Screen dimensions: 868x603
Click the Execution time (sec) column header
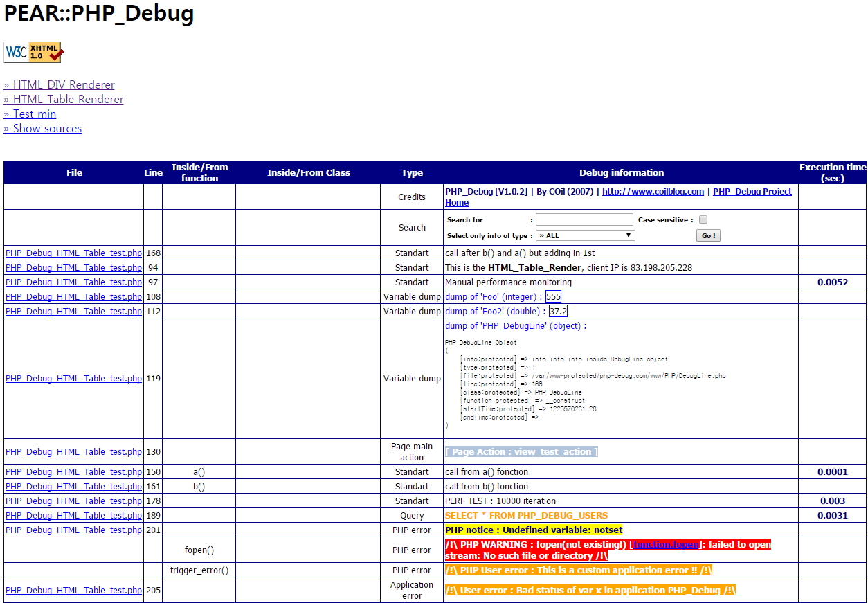(833, 173)
